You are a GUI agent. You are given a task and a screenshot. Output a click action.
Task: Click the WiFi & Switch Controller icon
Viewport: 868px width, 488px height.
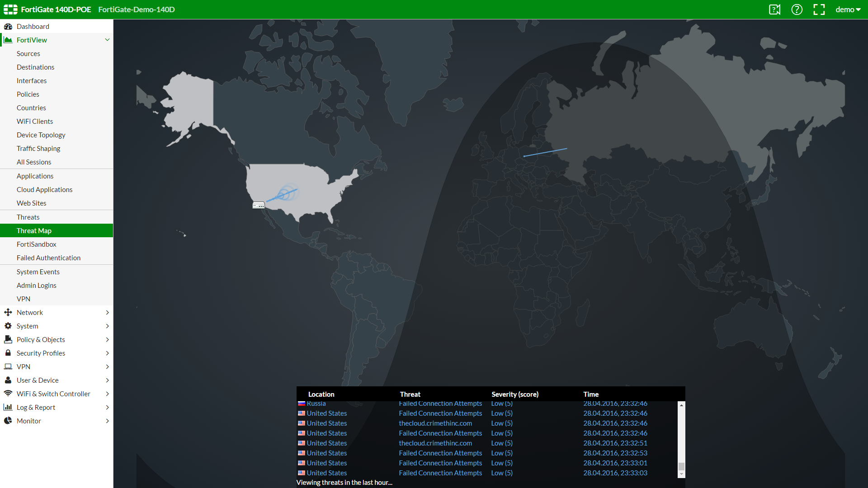(x=8, y=394)
